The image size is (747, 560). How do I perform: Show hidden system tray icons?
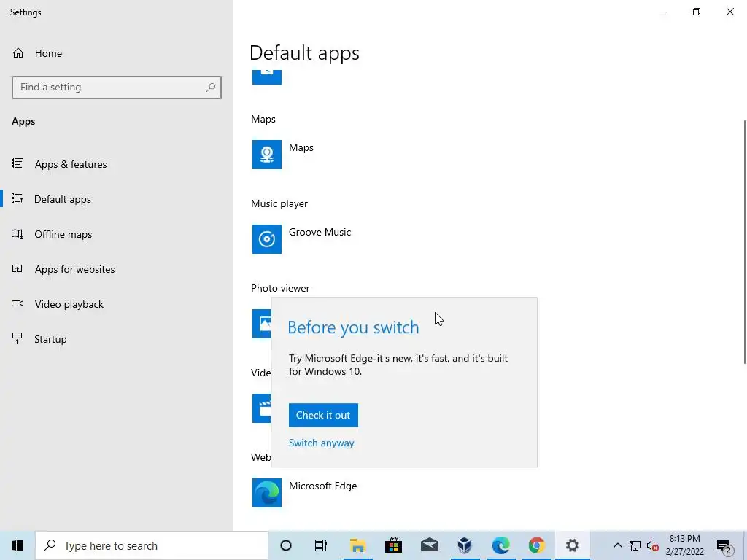pyautogui.click(x=617, y=545)
